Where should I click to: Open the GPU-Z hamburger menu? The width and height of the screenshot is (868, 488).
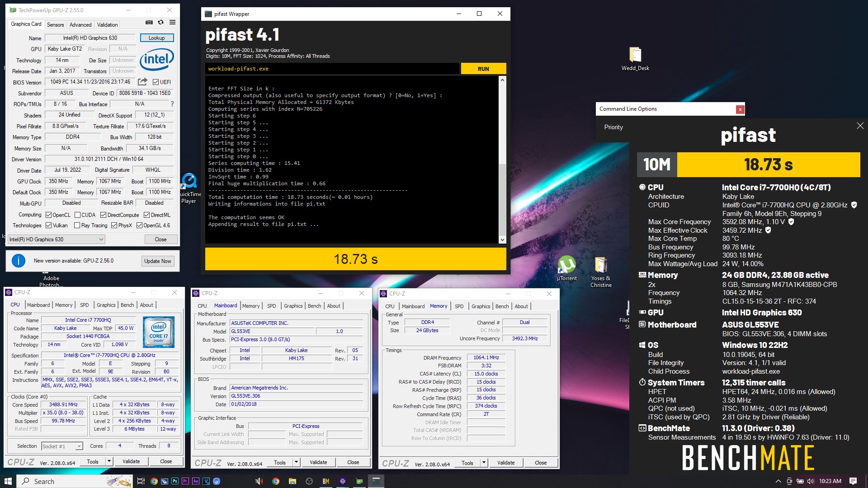172,22
